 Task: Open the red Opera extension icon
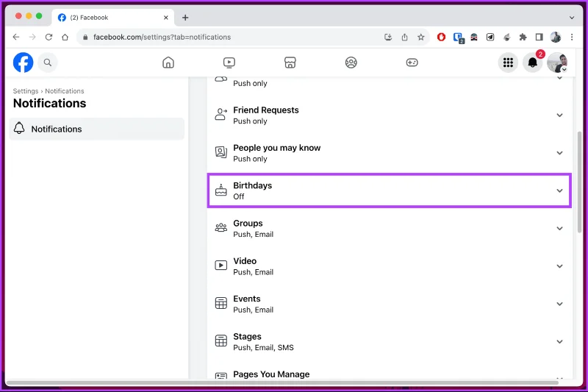point(442,37)
